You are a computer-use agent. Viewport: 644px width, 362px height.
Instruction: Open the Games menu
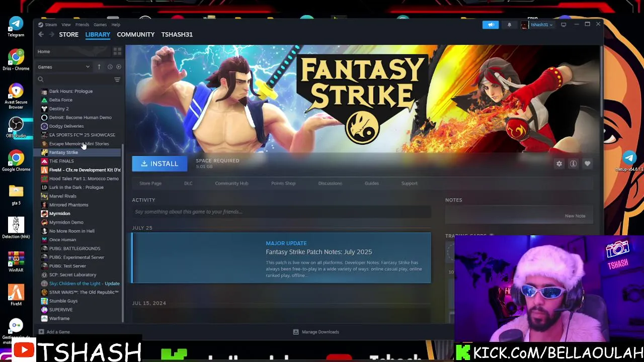point(100,25)
